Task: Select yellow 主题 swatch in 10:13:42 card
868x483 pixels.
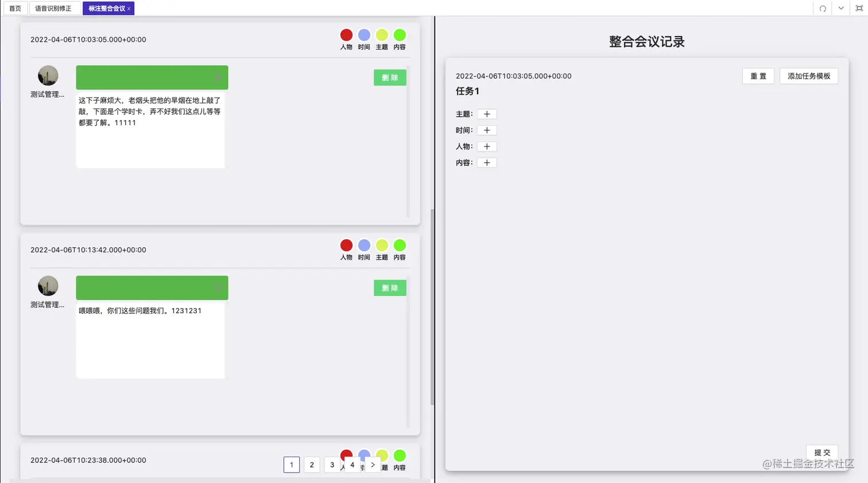Action: point(382,246)
